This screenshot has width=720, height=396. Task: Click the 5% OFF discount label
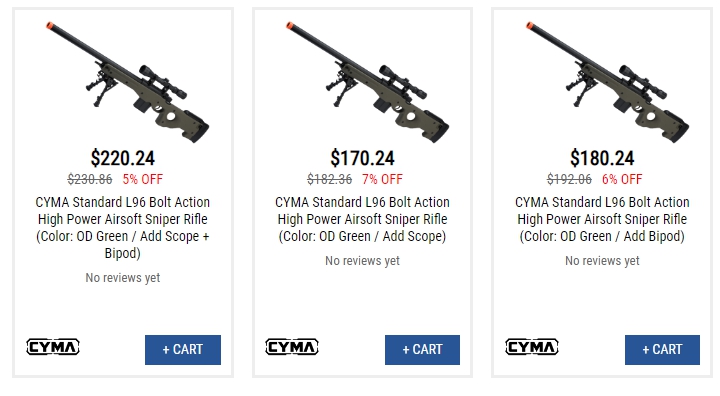coord(142,179)
